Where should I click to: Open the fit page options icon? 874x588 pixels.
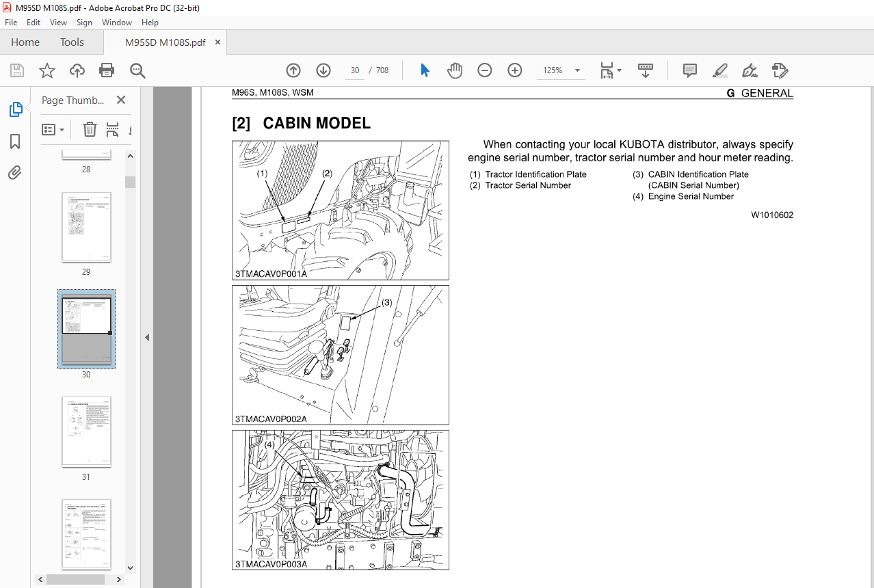[x=610, y=70]
